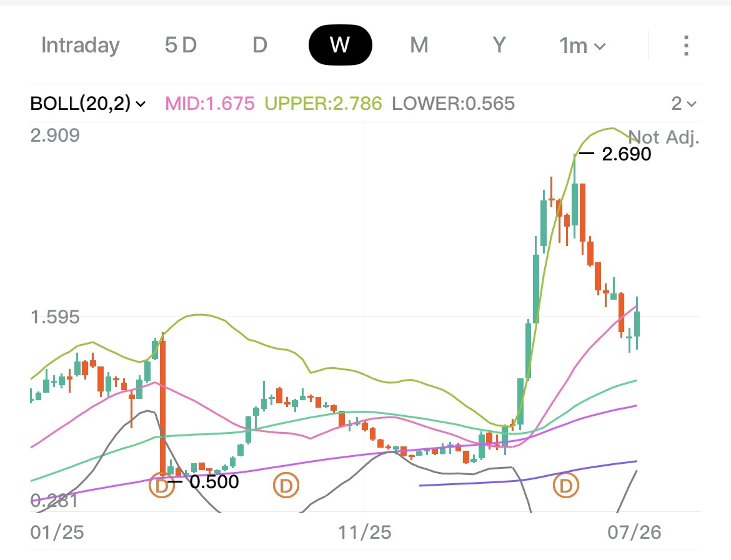Click the UPPER:2.786 band value

[x=323, y=104]
